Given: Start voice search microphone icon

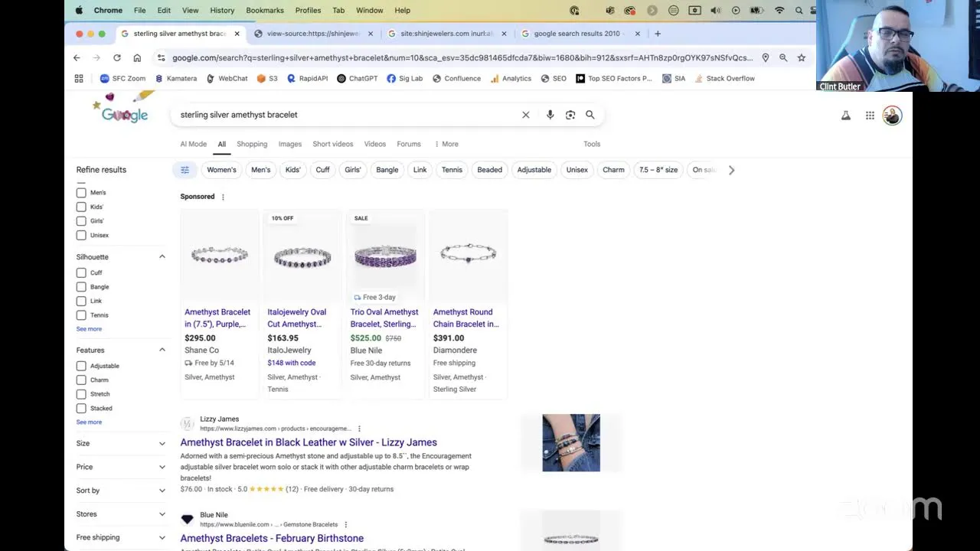Looking at the screenshot, I should [550, 115].
